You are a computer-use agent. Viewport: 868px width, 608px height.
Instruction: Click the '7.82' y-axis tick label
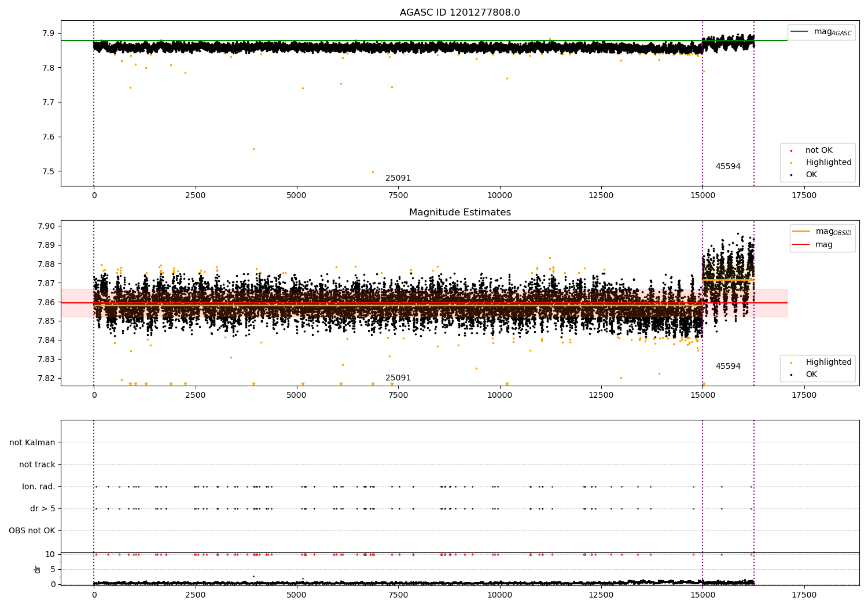tap(46, 379)
